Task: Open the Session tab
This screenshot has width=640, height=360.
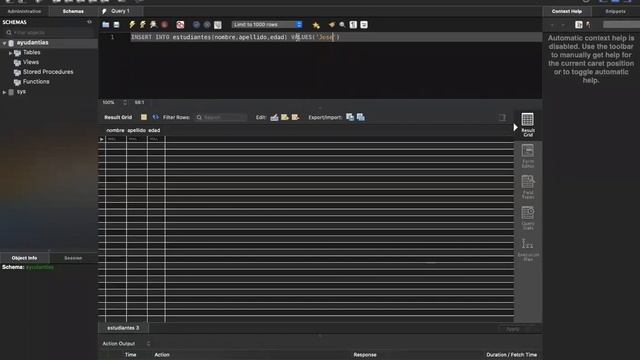Action: (x=73, y=258)
